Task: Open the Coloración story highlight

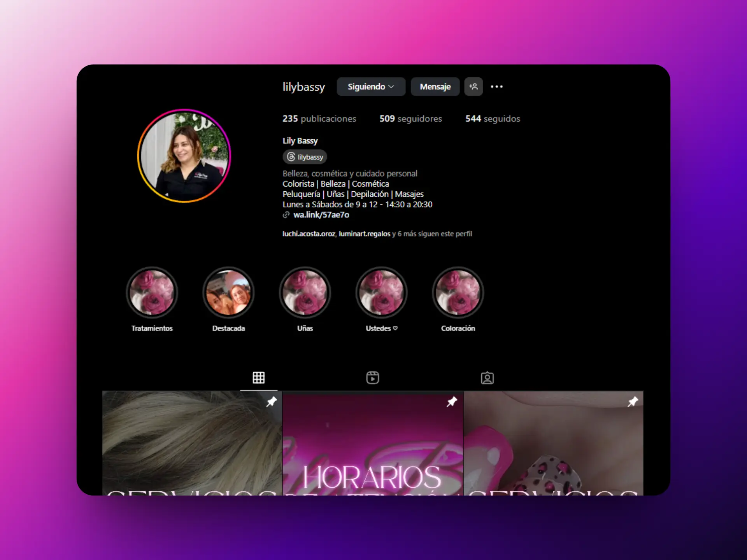Action: (x=458, y=292)
